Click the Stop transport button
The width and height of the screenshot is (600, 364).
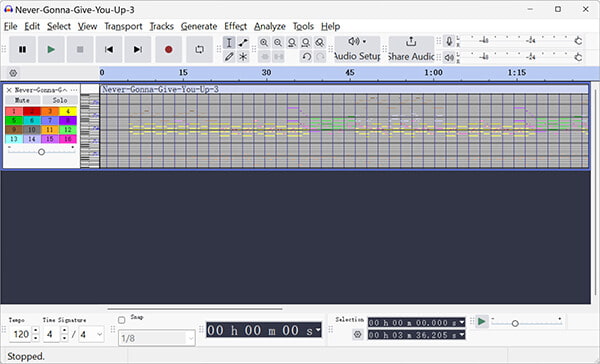80,49
